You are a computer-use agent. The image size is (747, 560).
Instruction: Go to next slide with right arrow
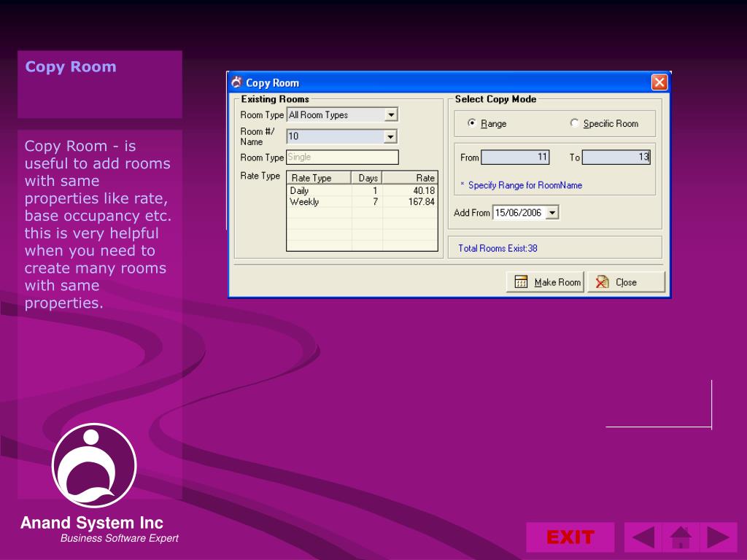pos(719,537)
